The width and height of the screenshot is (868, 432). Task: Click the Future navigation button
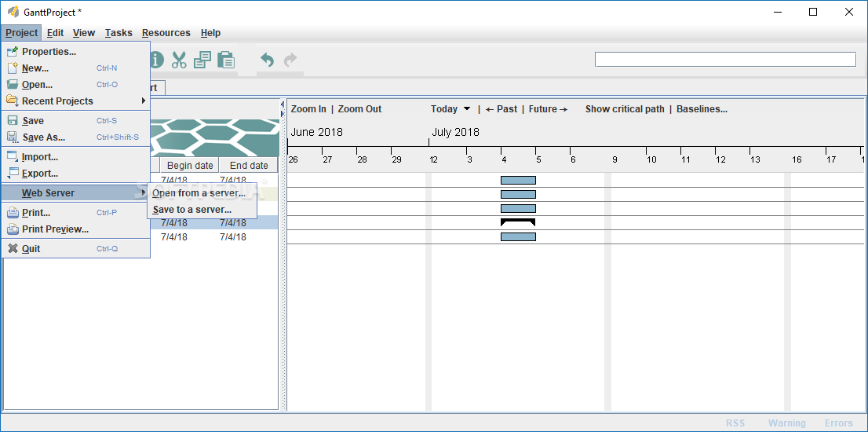(x=549, y=109)
